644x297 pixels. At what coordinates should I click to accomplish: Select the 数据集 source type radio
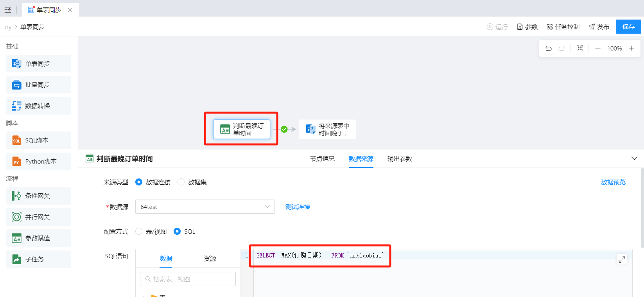(181, 182)
